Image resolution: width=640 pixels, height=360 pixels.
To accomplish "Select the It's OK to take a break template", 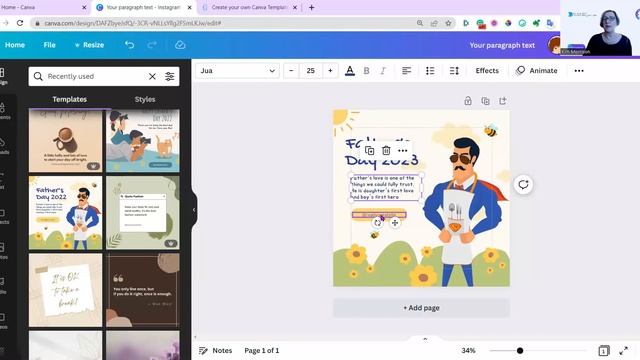I will pos(65,290).
